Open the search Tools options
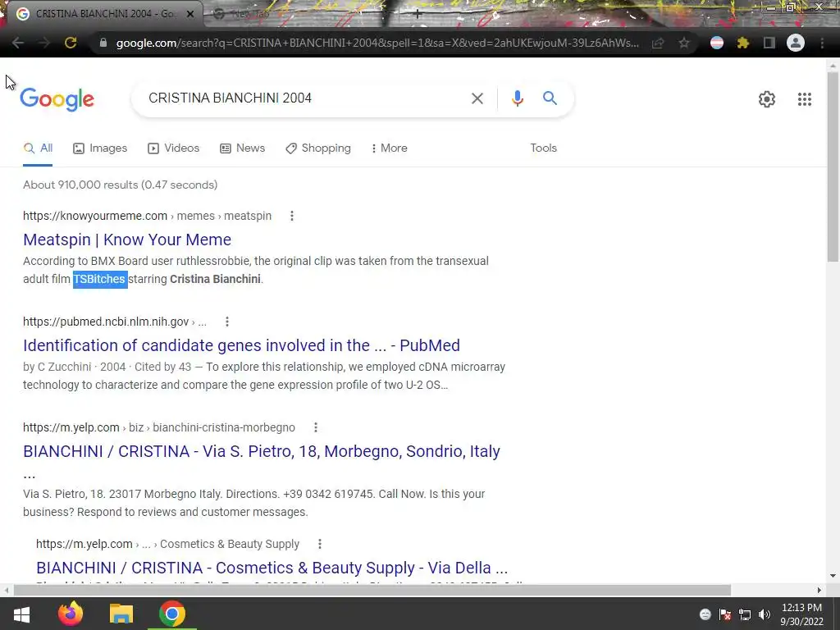Image resolution: width=840 pixels, height=630 pixels. pos(543,148)
